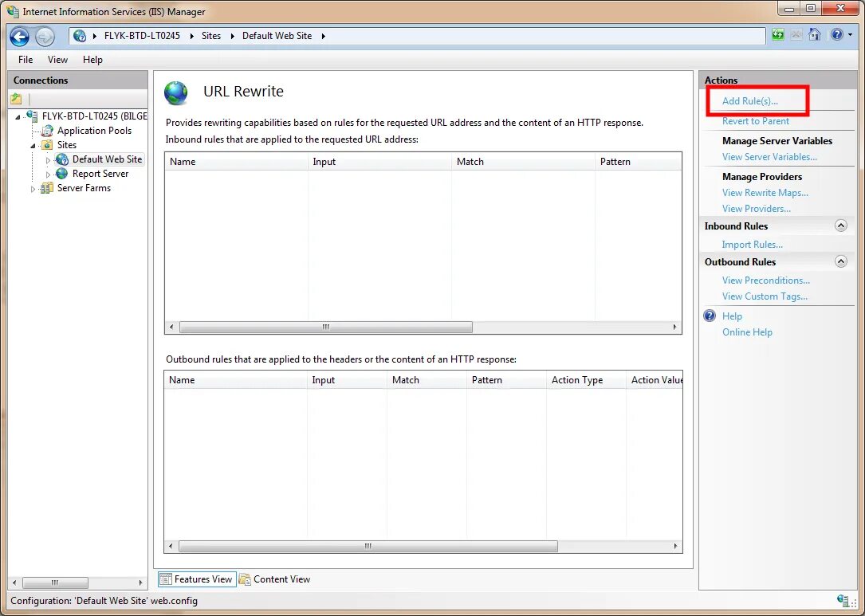Select Application Pools in the tree
This screenshot has width=865, height=616.
(x=94, y=131)
